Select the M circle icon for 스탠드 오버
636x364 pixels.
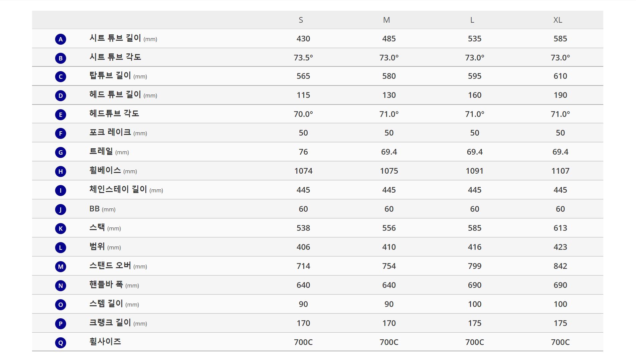pyautogui.click(x=60, y=266)
